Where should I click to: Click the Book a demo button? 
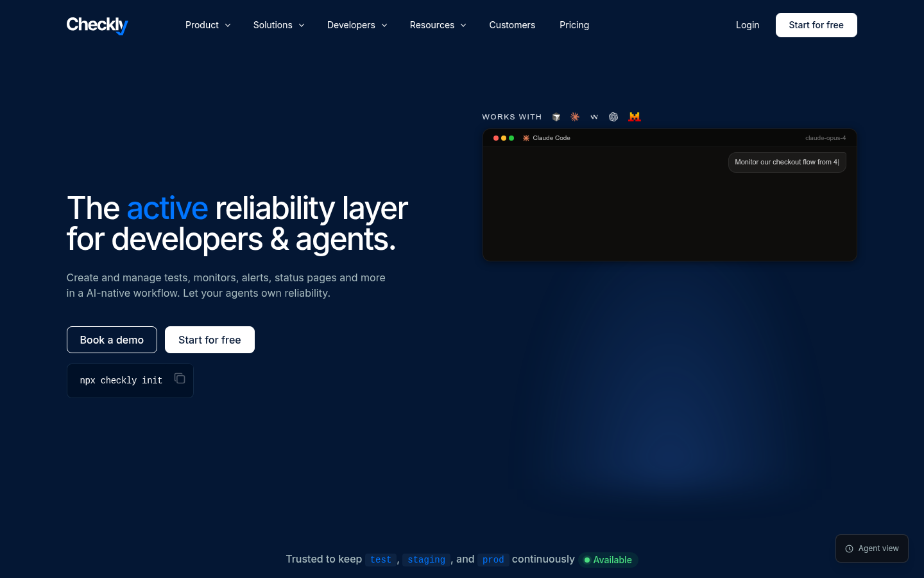pos(112,340)
